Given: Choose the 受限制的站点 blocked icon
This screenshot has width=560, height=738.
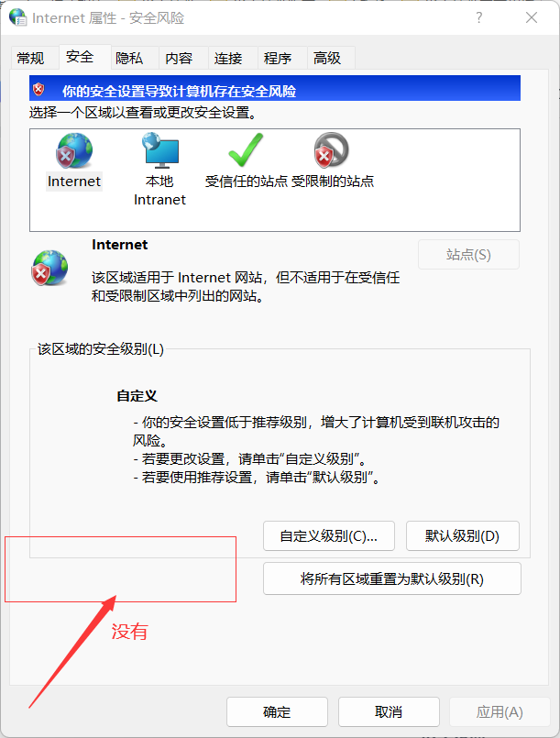Looking at the screenshot, I should pyautogui.click(x=331, y=150).
